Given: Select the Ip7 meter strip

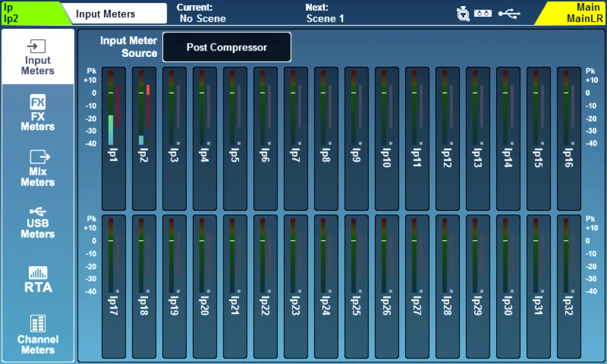Looking at the screenshot, I should [296, 139].
